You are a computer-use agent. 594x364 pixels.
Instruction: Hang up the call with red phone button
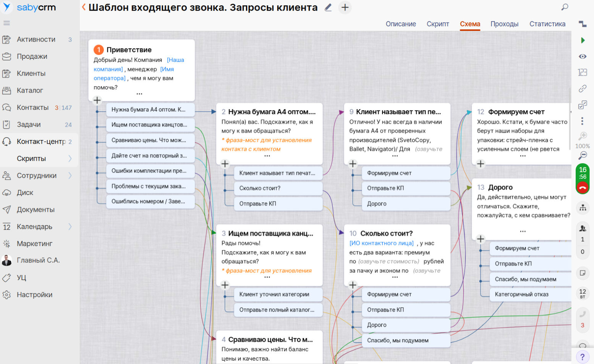[583, 187]
